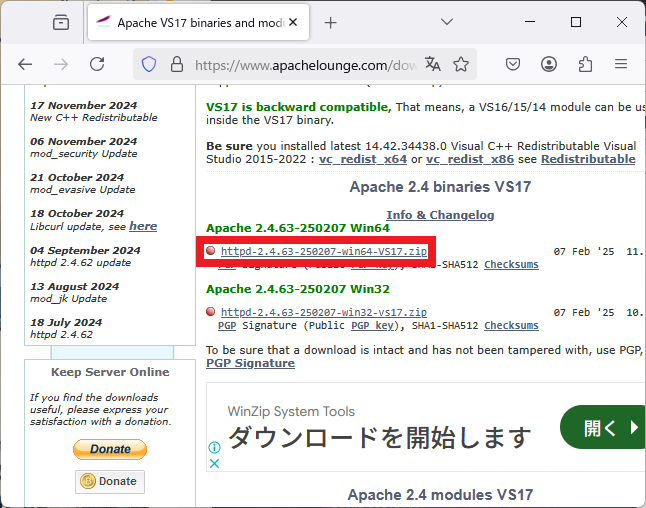
Task: Download httpd-2.4.63-250207-win64-VS17.zip
Action: (x=324, y=251)
